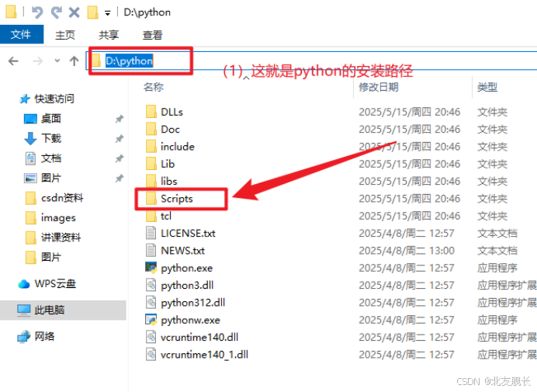537x392 pixels.
Task: Click the Delete X icon in quick access toolbar
Action: click(x=74, y=12)
